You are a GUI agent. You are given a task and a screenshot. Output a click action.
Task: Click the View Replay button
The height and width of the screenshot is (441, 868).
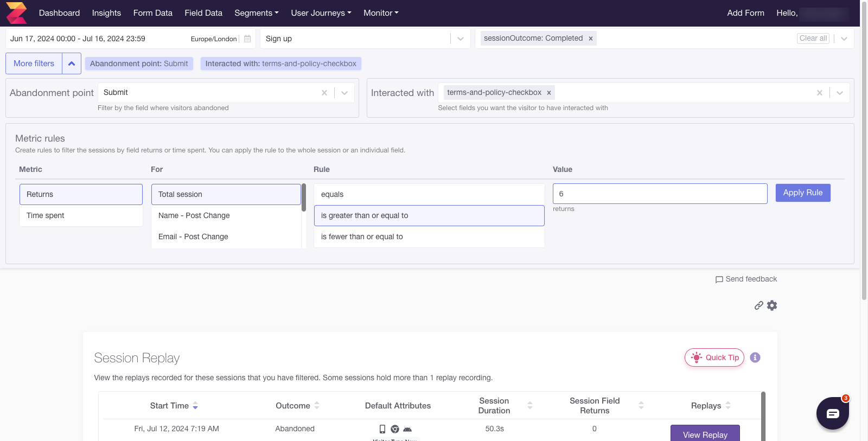(x=705, y=433)
